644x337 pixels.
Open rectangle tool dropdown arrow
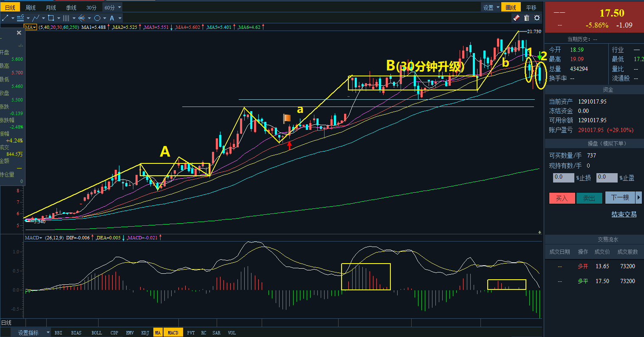pos(59,18)
